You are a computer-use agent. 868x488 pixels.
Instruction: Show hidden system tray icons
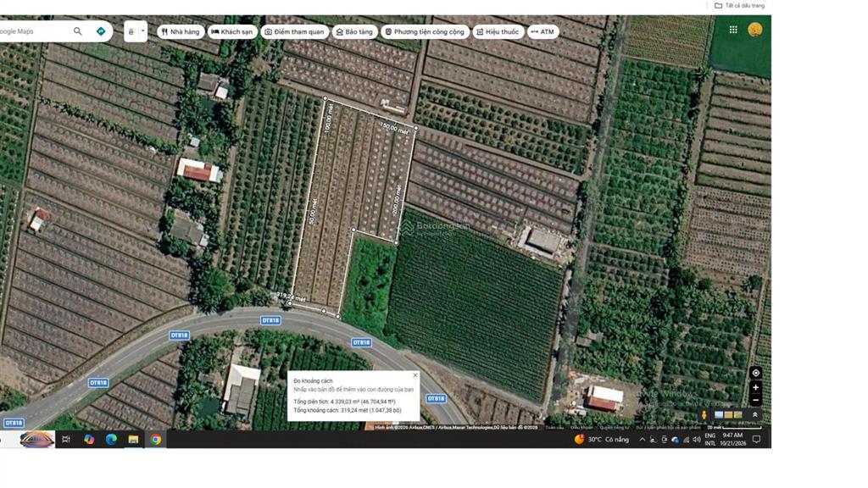(643, 440)
